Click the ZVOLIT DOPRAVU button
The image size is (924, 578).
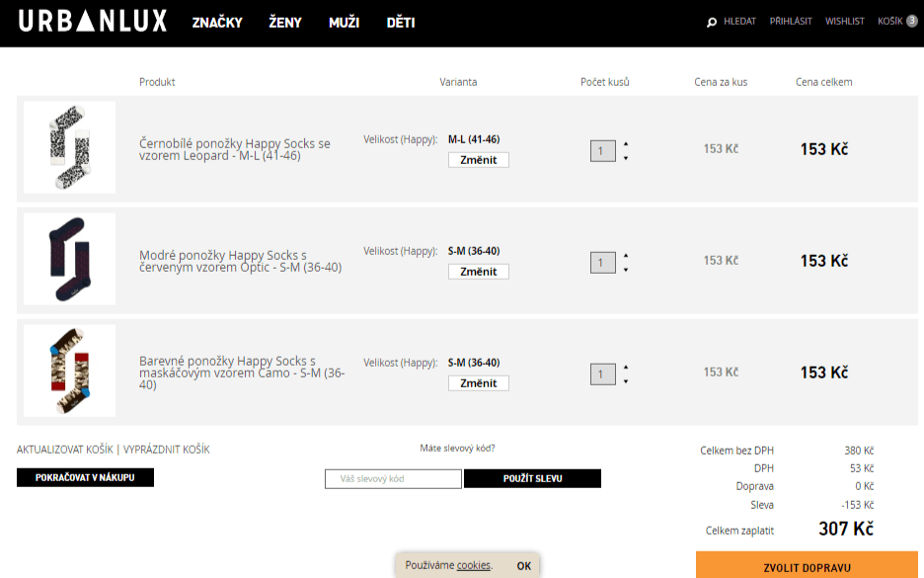[x=808, y=565]
